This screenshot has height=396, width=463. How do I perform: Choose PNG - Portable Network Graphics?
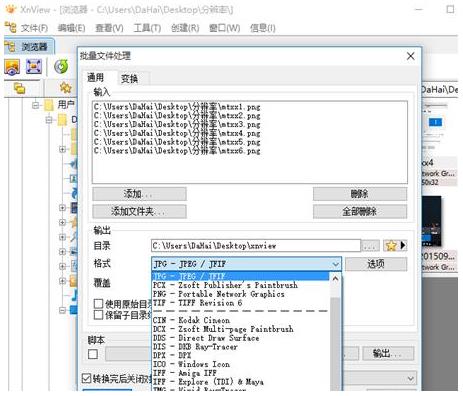click(240, 294)
